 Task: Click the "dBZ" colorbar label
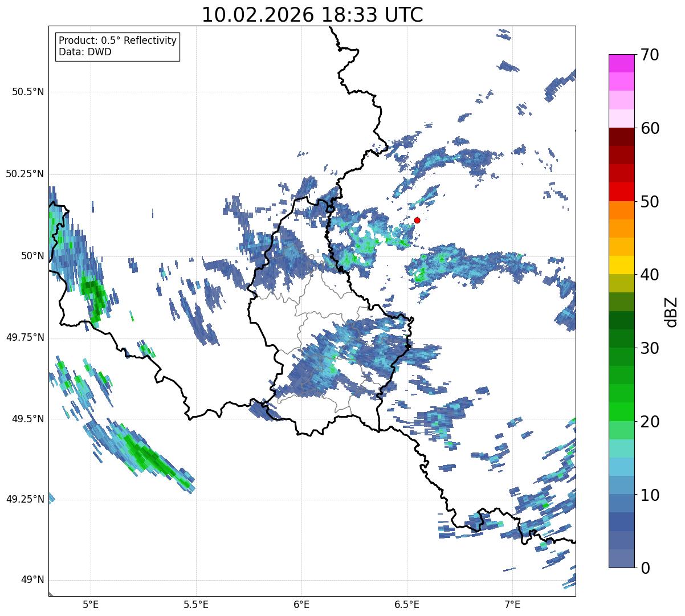(671, 311)
